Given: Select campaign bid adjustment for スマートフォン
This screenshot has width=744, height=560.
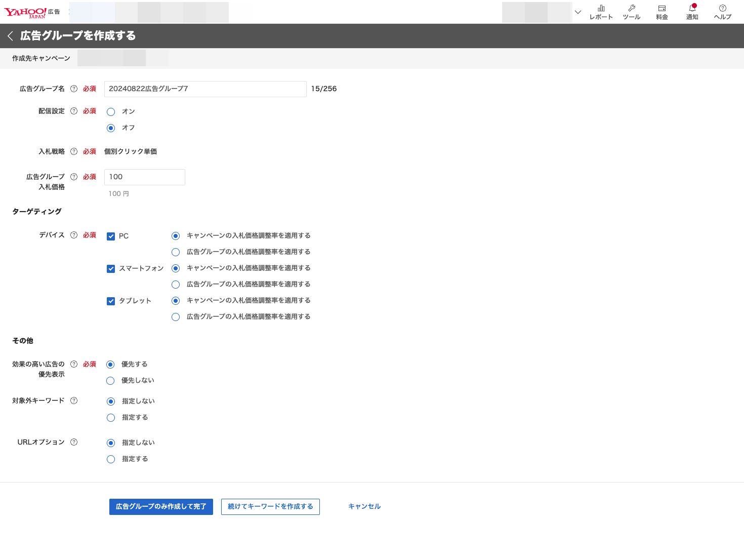Looking at the screenshot, I should (x=176, y=268).
